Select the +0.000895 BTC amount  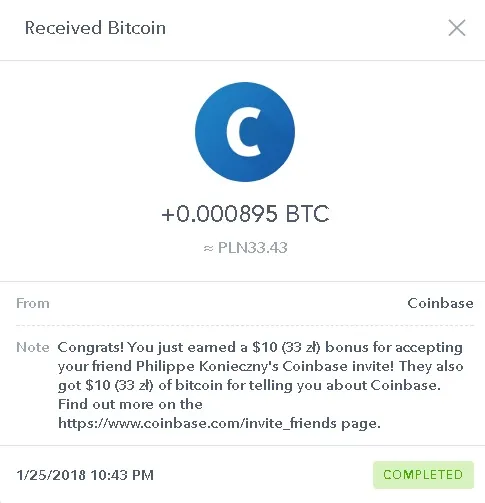[245, 214]
